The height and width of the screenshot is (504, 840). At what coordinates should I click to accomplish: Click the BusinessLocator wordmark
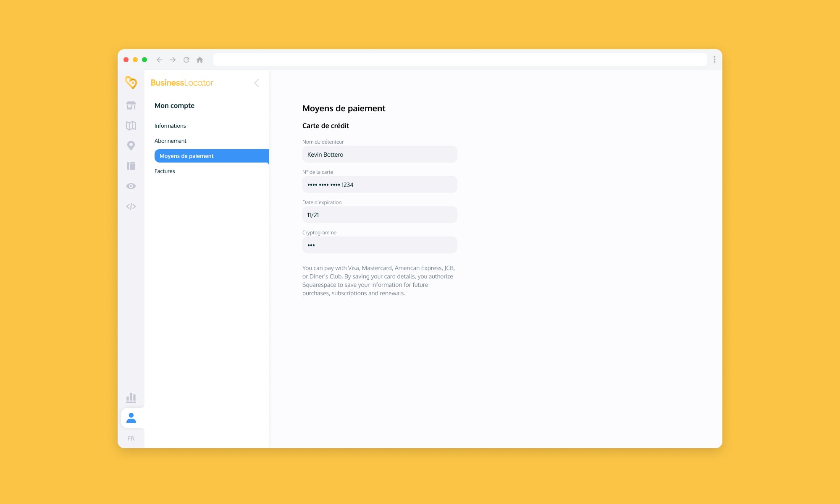[x=182, y=83]
